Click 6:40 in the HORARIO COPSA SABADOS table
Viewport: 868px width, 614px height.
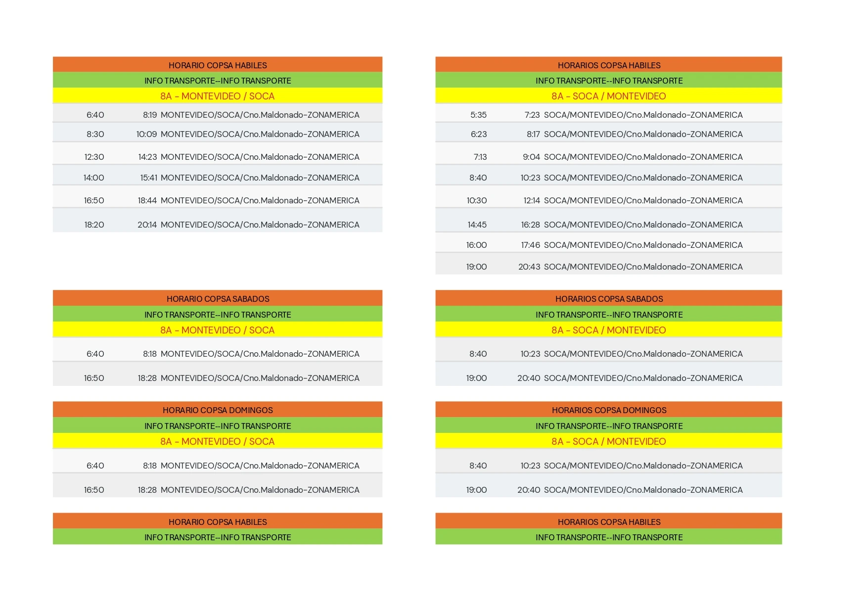click(95, 354)
